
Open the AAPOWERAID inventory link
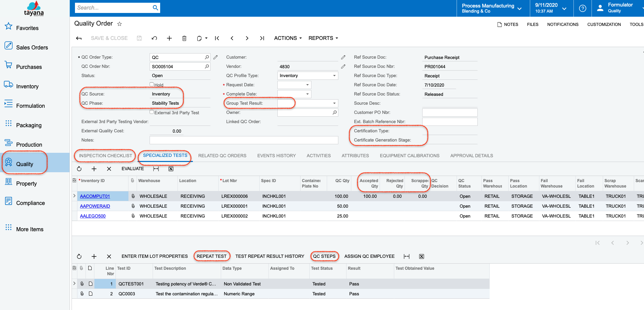pyautogui.click(x=95, y=206)
